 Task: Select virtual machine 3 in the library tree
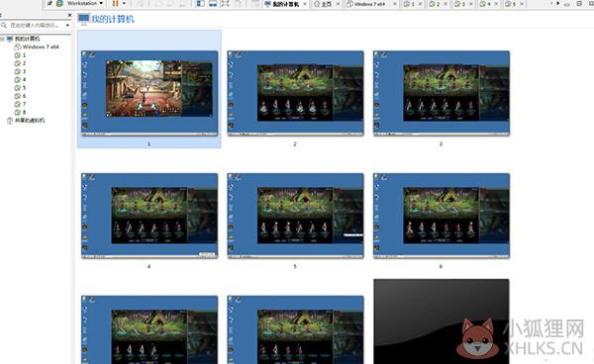tap(24, 71)
